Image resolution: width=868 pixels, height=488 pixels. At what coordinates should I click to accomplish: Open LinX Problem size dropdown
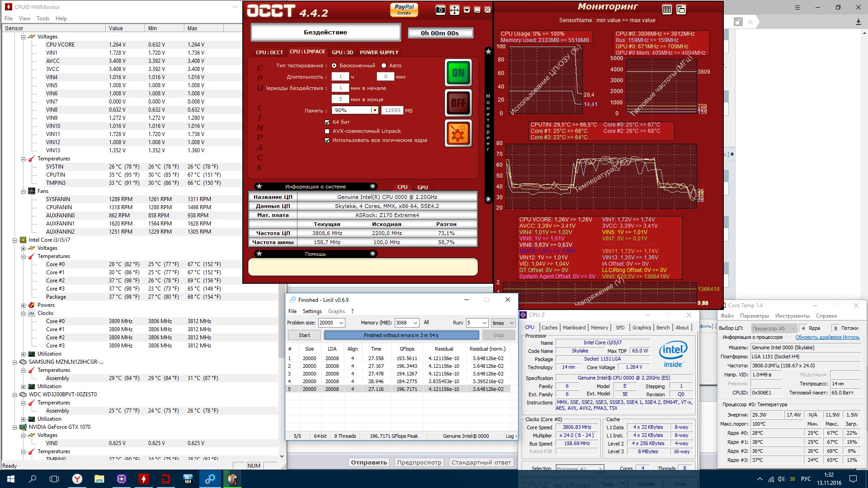[341, 323]
